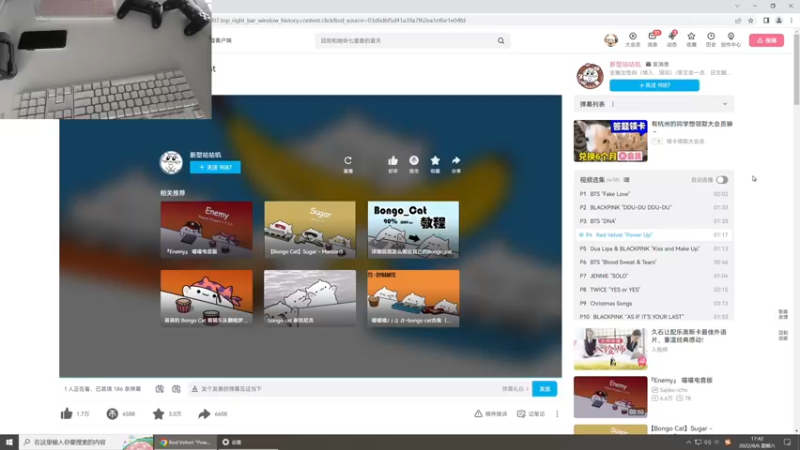
Task: Share the video using arrow below player
Action: click(204, 414)
